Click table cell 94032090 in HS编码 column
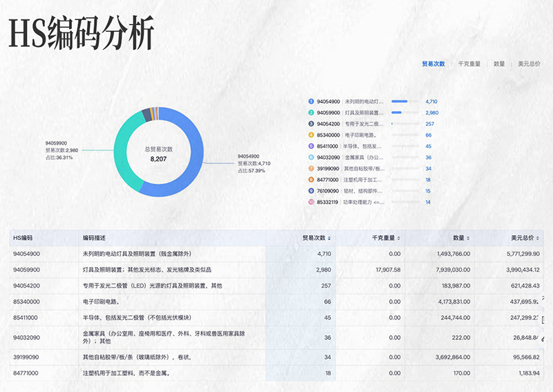 coord(26,337)
